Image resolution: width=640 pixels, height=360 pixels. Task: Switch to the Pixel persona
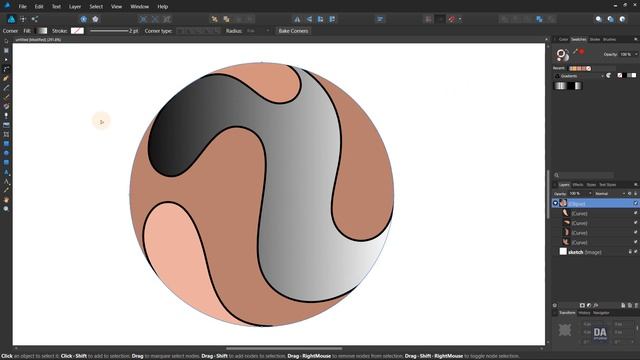[x=23, y=19]
